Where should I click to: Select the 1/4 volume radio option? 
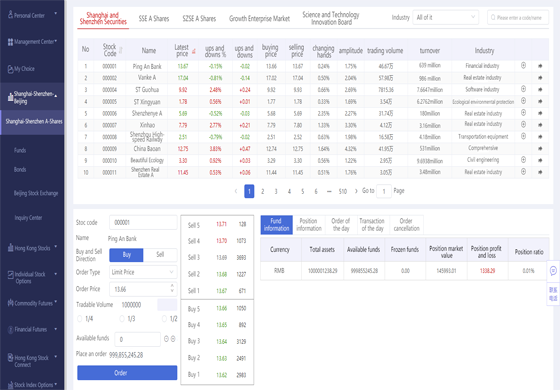pos(80,319)
